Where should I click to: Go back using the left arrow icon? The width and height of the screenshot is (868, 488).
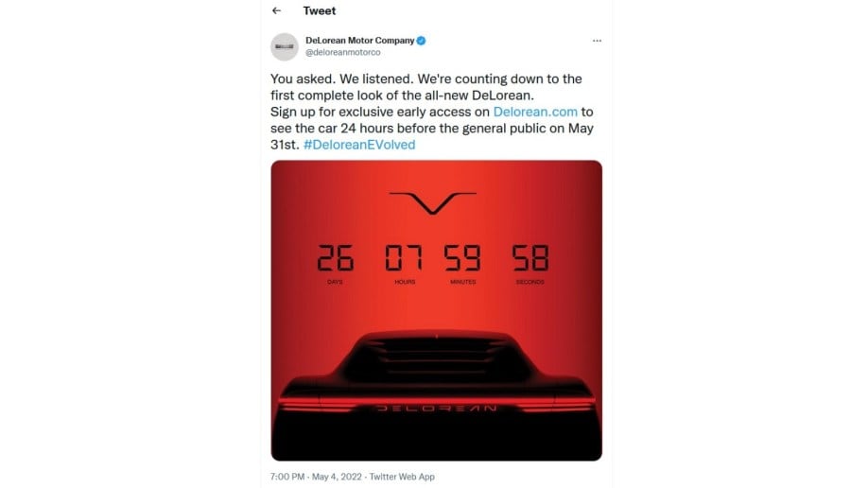point(277,10)
